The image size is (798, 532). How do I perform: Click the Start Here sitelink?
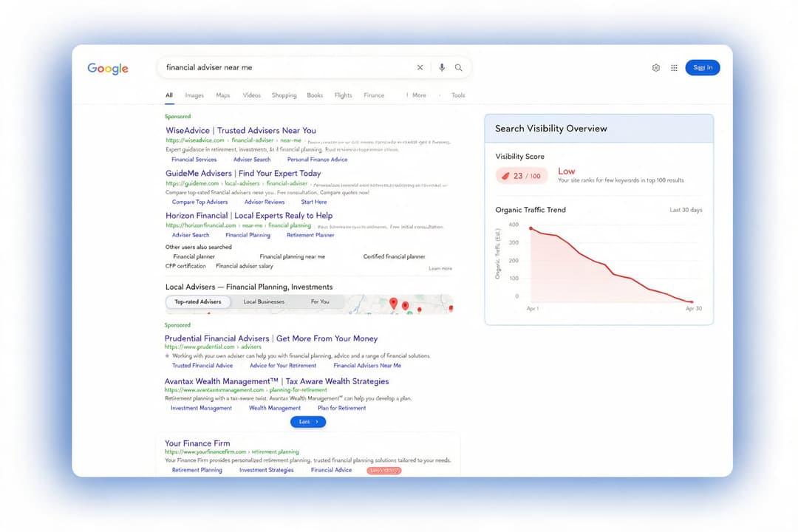point(314,202)
